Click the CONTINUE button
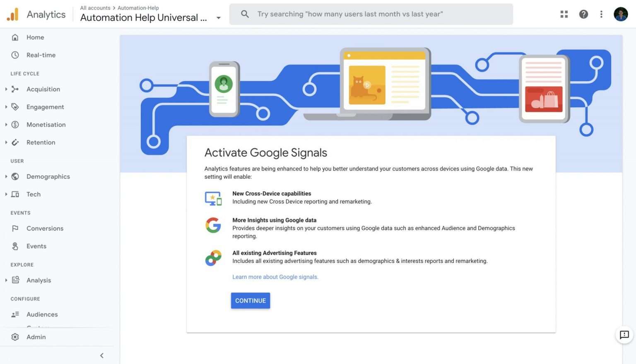The width and height of the screenshot is (636, 364). [251, 301]
